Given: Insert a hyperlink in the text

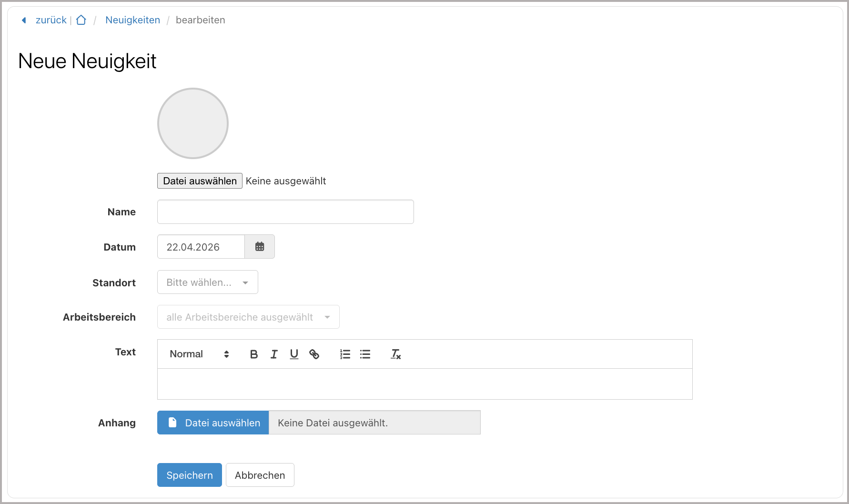Looking at the screenshot, I should (x=314, y=354).
